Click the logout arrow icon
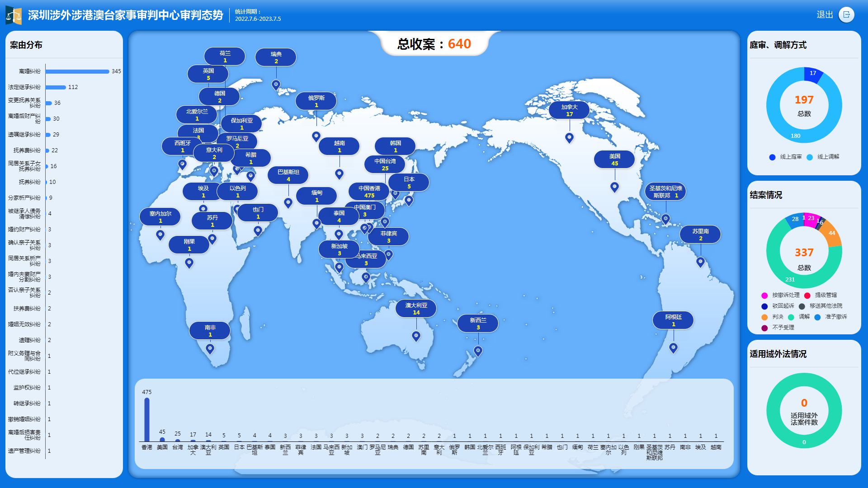Image resolution: width=868 pixels, height=488 pixels. pyautogui.click(x=846, y=15)
